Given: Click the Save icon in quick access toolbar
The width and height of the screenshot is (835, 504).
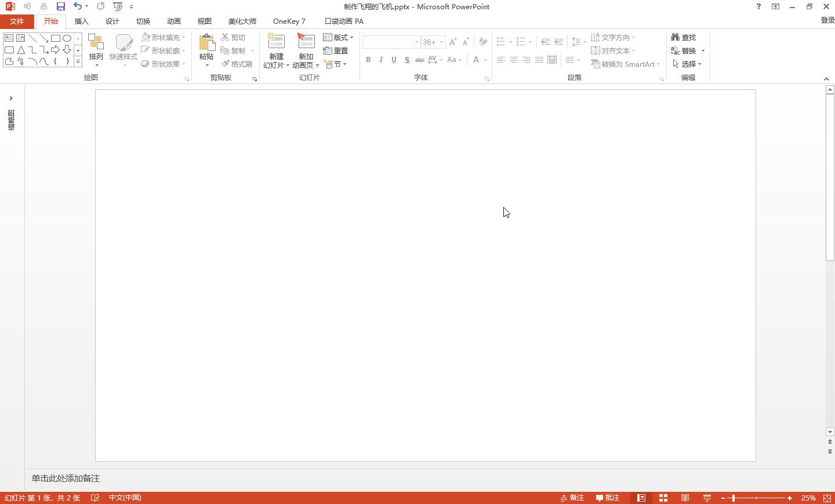Looking at the screenshot, I should click(60, 6).
